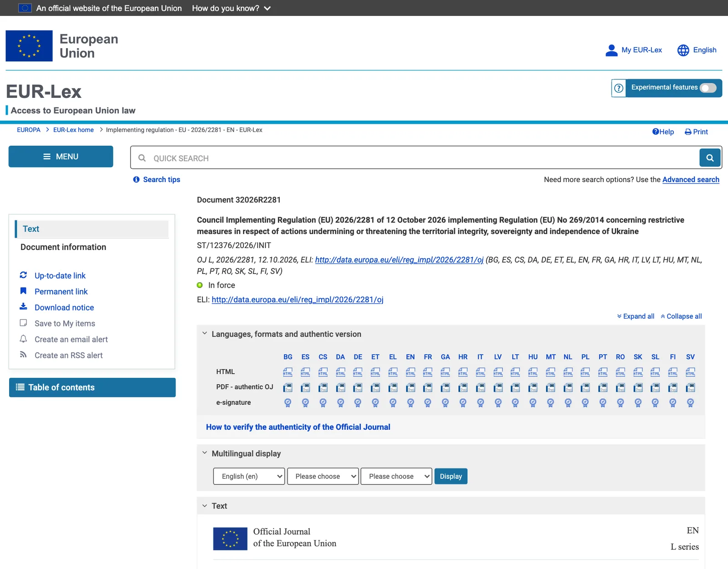Open the French PDF authentic OJ icon
728x569 pixels.
coord(428,387)
